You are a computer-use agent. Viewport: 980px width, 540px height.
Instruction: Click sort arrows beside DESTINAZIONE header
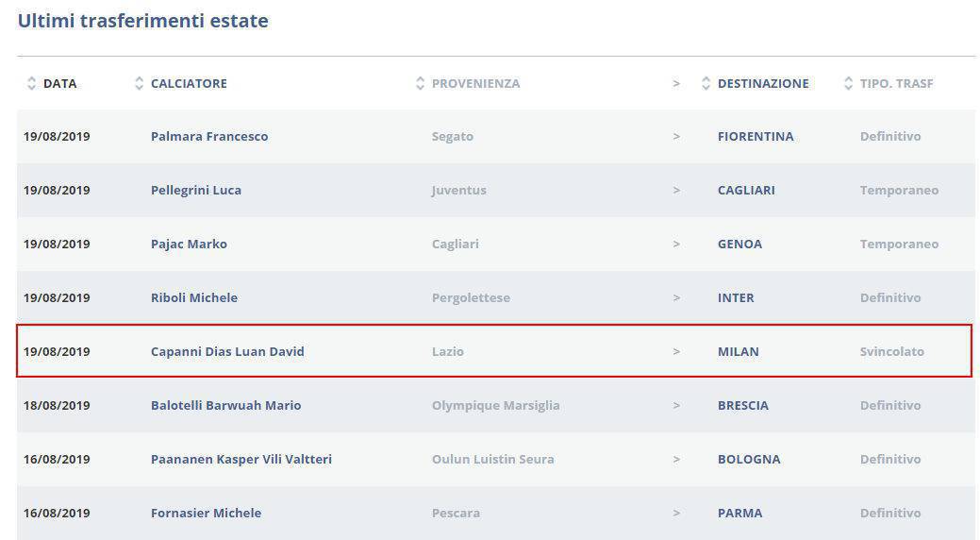(706, 83)
